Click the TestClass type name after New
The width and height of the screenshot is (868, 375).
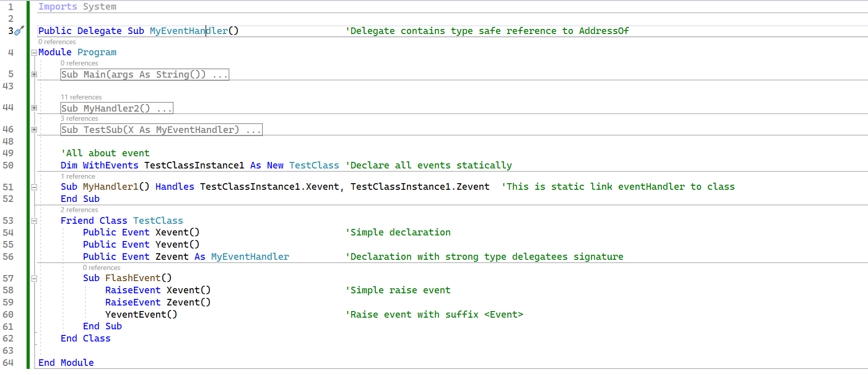coord(314,165)
